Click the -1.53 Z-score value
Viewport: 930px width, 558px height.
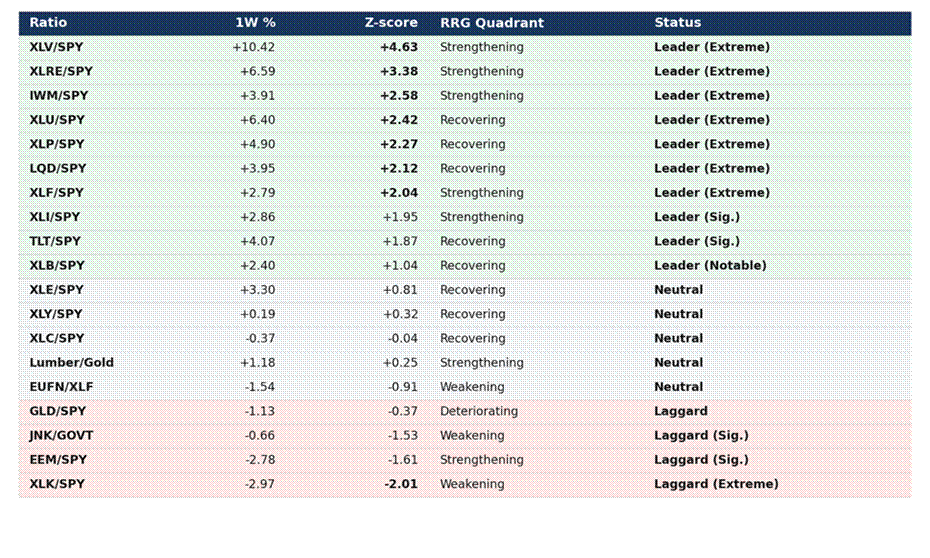[x=403, y=435]
